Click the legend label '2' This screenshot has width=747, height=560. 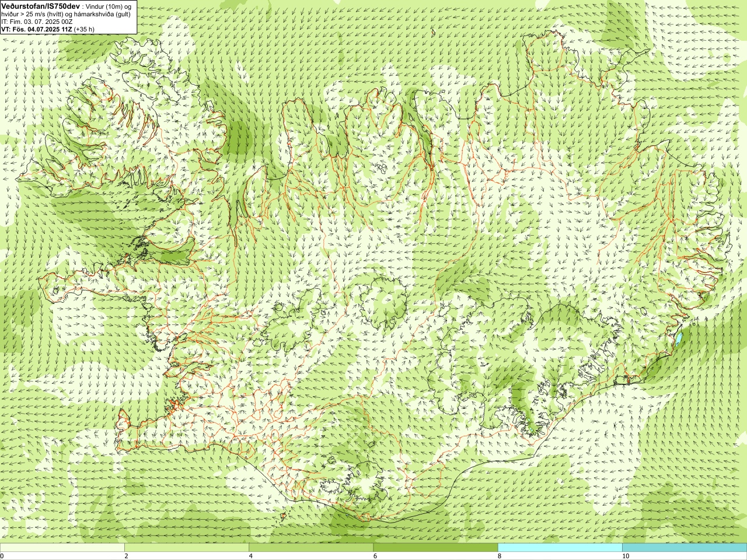click(126, 556)
